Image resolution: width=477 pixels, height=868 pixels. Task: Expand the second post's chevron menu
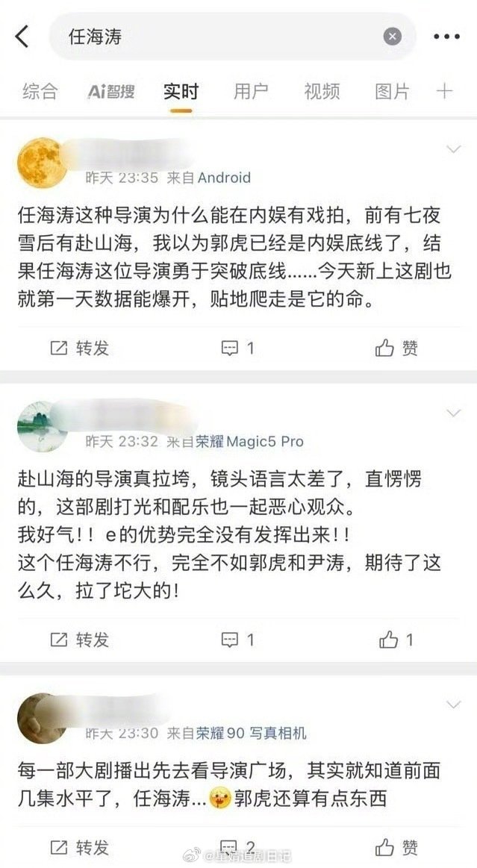tap(454, 413)
